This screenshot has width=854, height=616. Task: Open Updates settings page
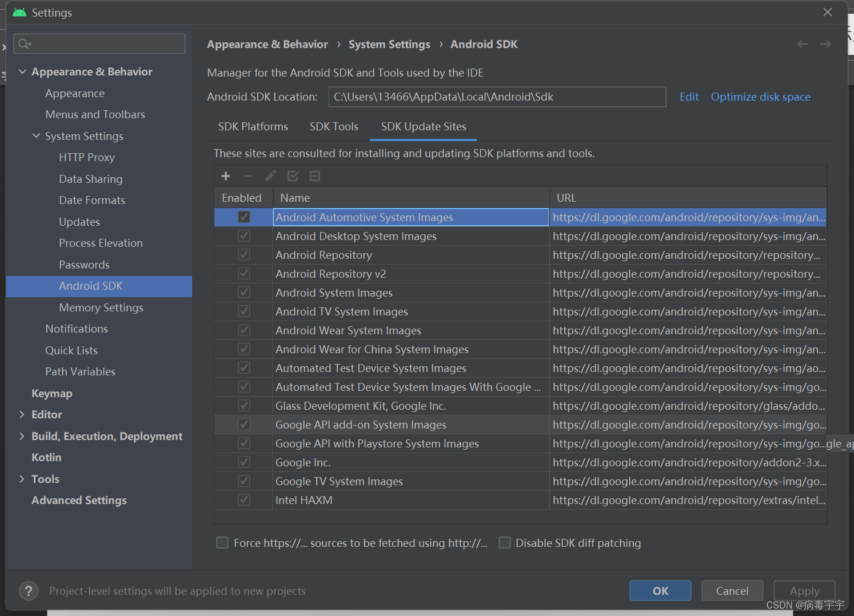pyautogui.click(x=79, y=222)
